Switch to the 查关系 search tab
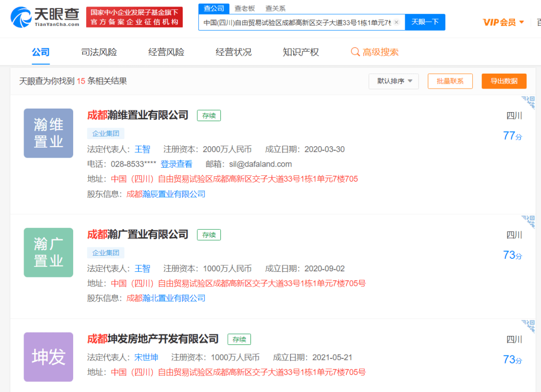The image size is (541, 392). pos(276,8)
